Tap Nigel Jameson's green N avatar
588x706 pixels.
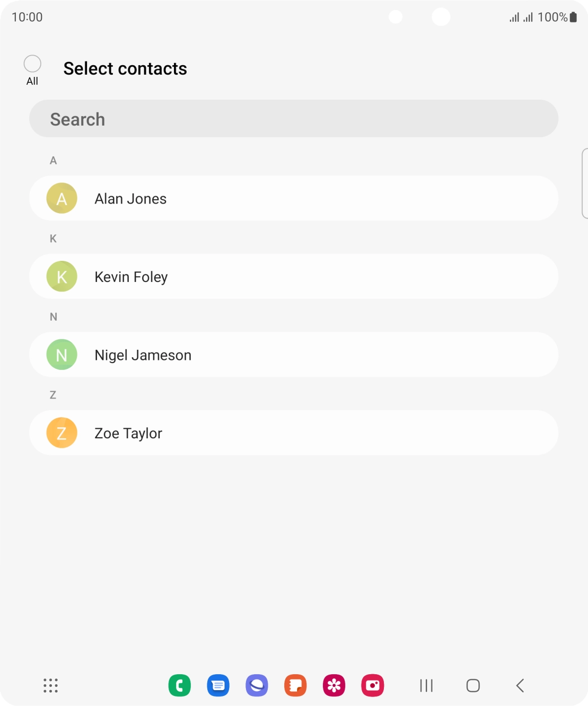pyautogui.click(x=62, y=355)
